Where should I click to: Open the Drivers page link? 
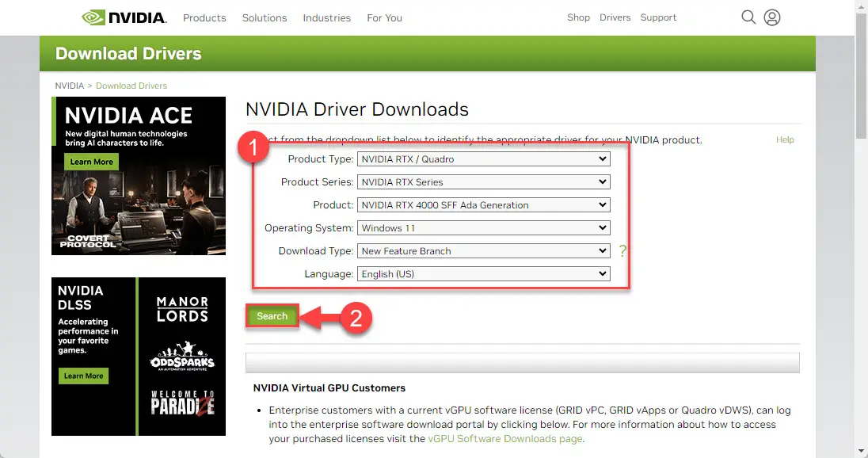click(x=615, y=17)
